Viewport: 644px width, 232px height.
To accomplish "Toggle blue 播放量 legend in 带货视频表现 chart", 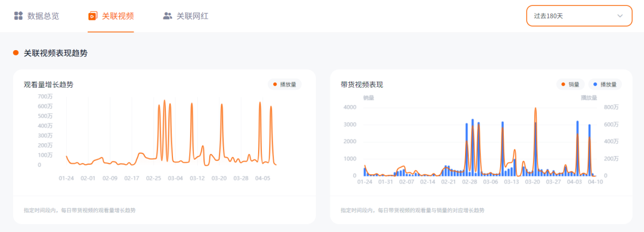I will point(605,85).
